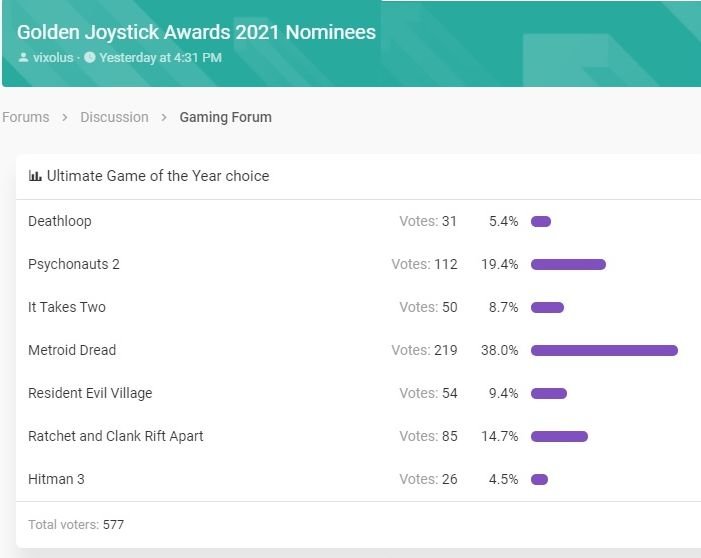The image size is (701, 558).
Task: Click the Metroid Dread vote bar
Action: [x=604, y=350]
